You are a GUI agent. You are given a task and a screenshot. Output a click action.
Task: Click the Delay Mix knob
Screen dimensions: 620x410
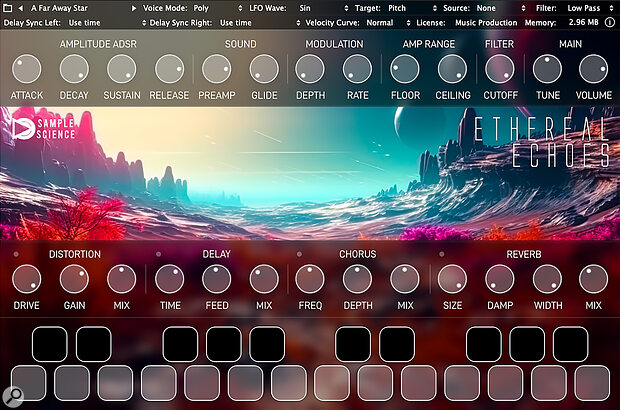(264, 279)
